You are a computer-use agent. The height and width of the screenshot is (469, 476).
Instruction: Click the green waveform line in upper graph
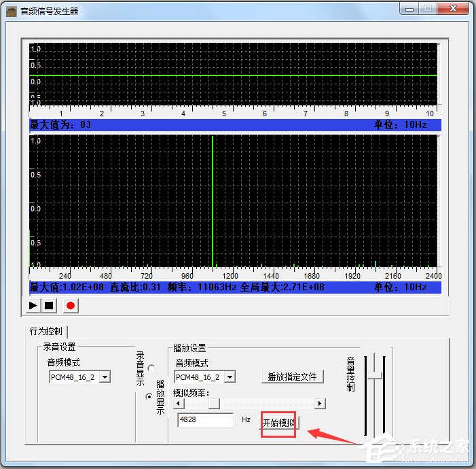233,75
